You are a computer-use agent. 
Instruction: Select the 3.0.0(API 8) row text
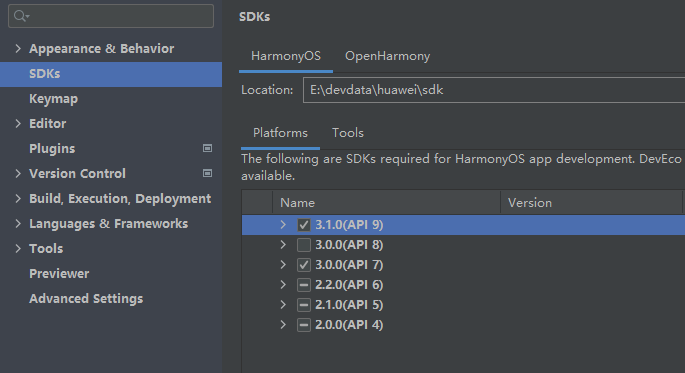coord(349,245)
